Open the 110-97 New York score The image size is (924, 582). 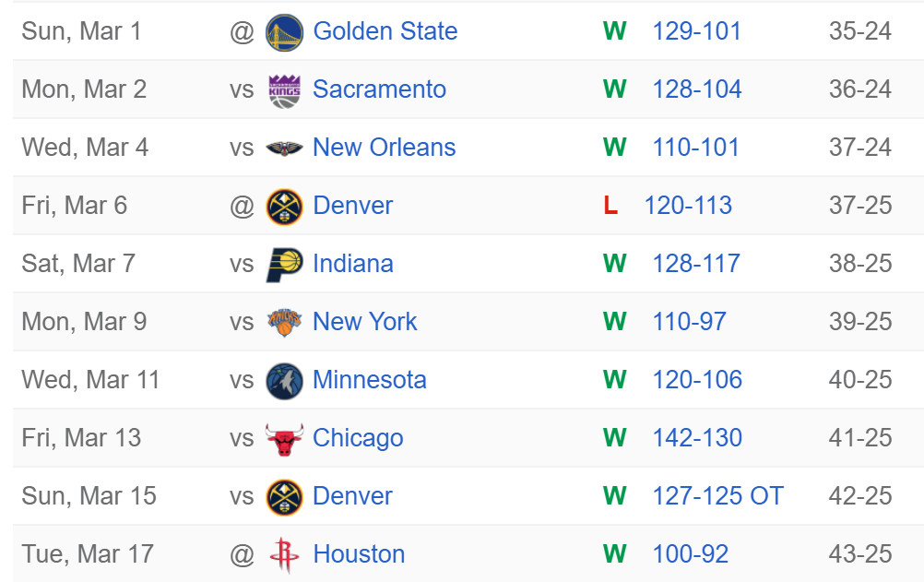tap(689, 322)
